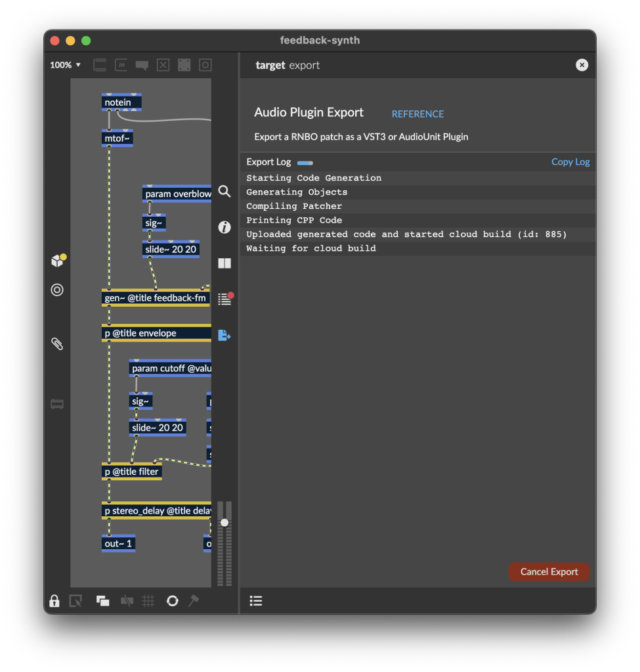Viewport: 640px width, 672px height.
Task: Click the blue export sidebar icon
Action: [x=224, y=335]
